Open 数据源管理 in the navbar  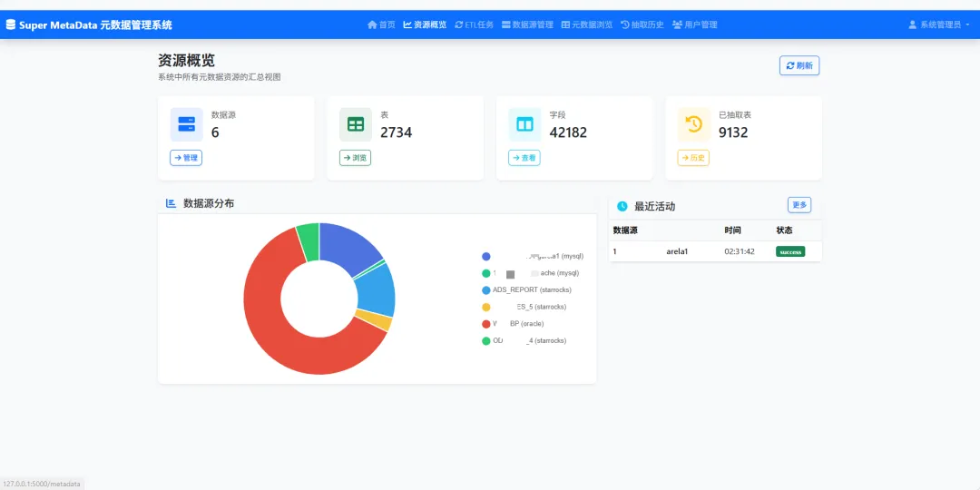[x=527, y=25]
